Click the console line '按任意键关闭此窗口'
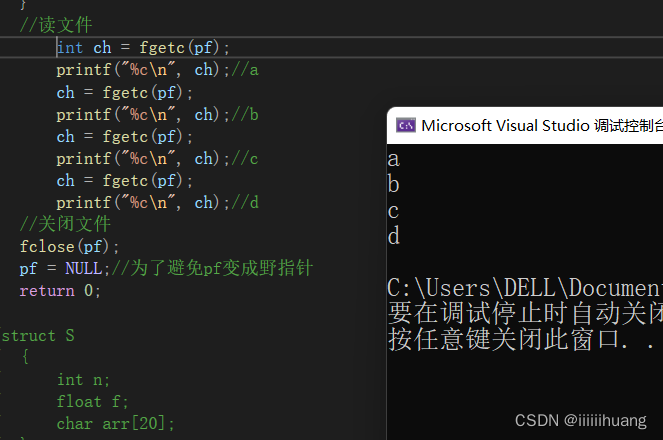 [x=503, y=339]
